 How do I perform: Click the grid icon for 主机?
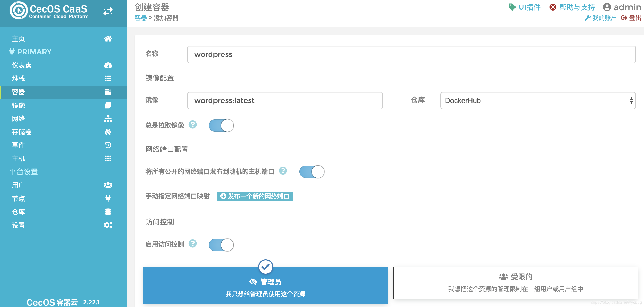pos(108,158)
